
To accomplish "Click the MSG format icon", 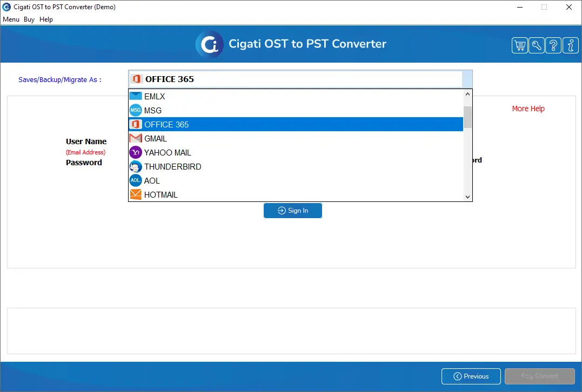I will [136, 110].
